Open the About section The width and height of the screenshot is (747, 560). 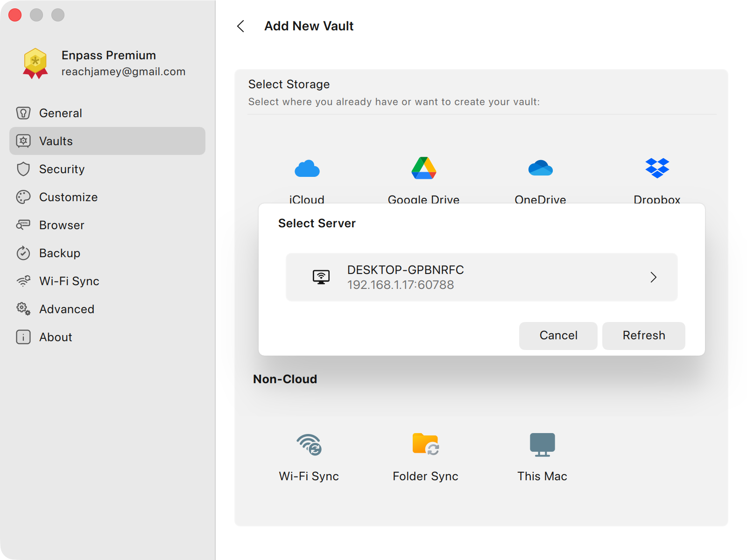click(107, 337)
